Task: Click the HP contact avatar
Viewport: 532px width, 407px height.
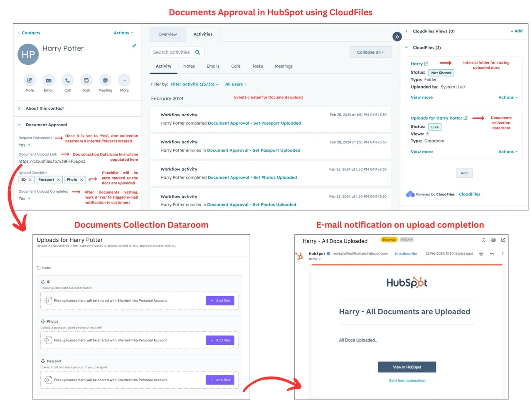Action: [28, 54]
